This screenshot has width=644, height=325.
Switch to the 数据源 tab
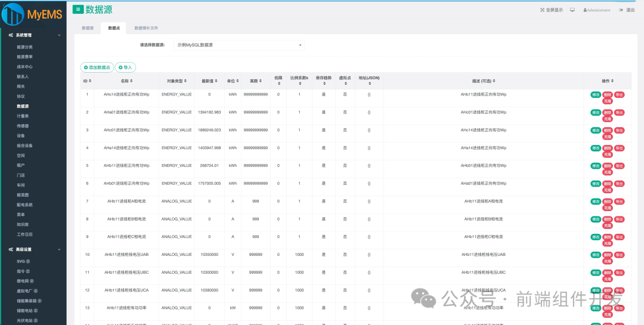88,28
